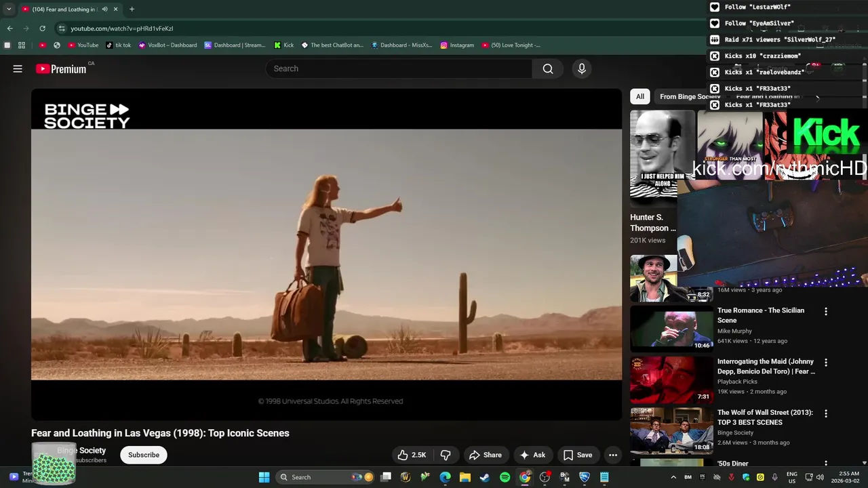Open options for Interrogating the Maid video
This screenshot has width=868, height=488.
click(x=826, y=363)
